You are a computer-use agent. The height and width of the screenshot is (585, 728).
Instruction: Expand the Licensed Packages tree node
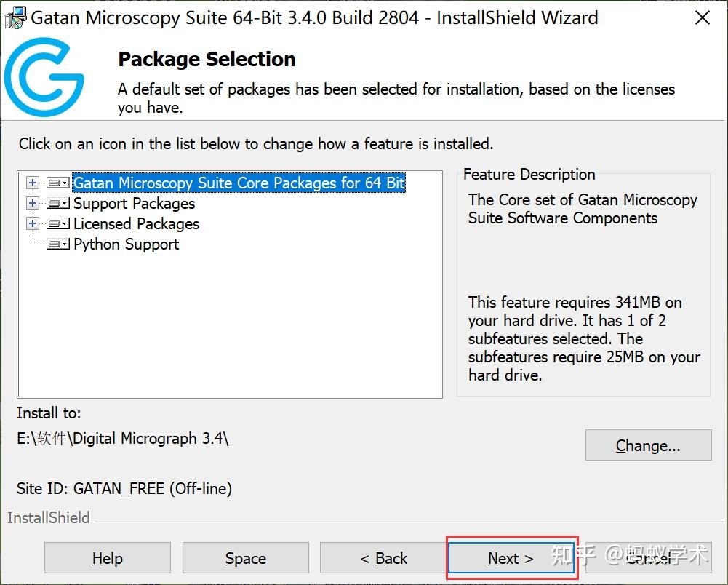[x=33, y=223]
